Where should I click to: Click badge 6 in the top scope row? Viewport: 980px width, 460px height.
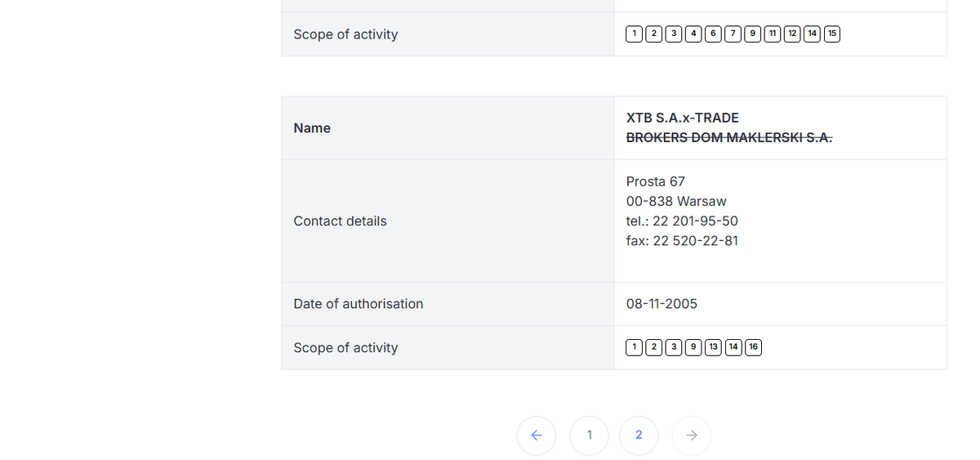click(713, 33)
